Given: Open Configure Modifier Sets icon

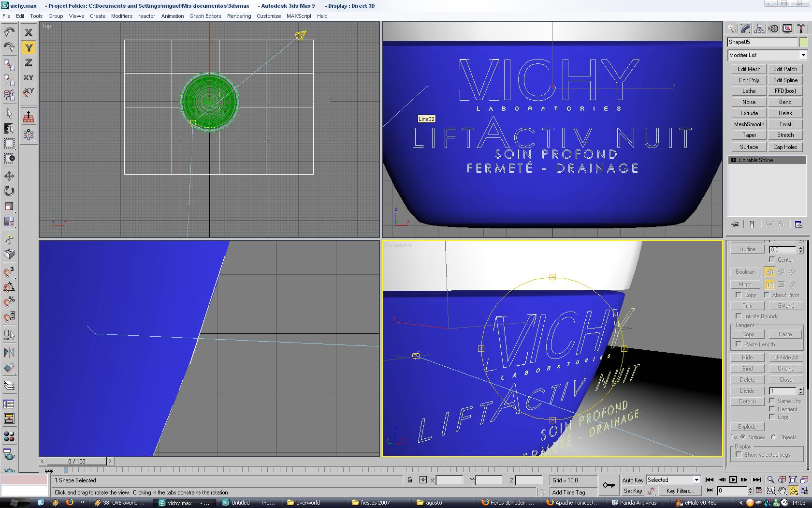Looking at the screenshot, I should click(798, 224).
